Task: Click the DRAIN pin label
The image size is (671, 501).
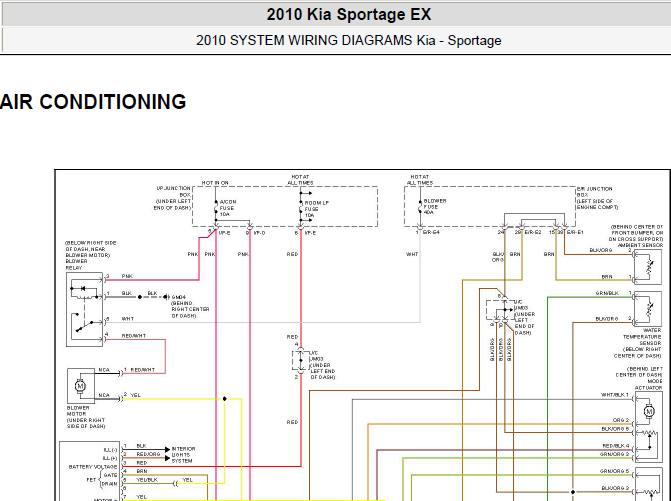Action: tap(110, 484)
